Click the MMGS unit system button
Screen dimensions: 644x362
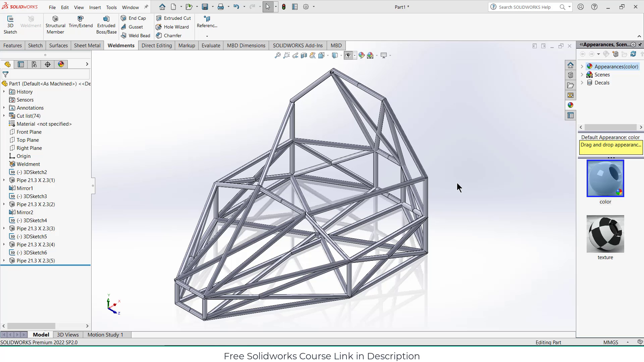(610, 342)
